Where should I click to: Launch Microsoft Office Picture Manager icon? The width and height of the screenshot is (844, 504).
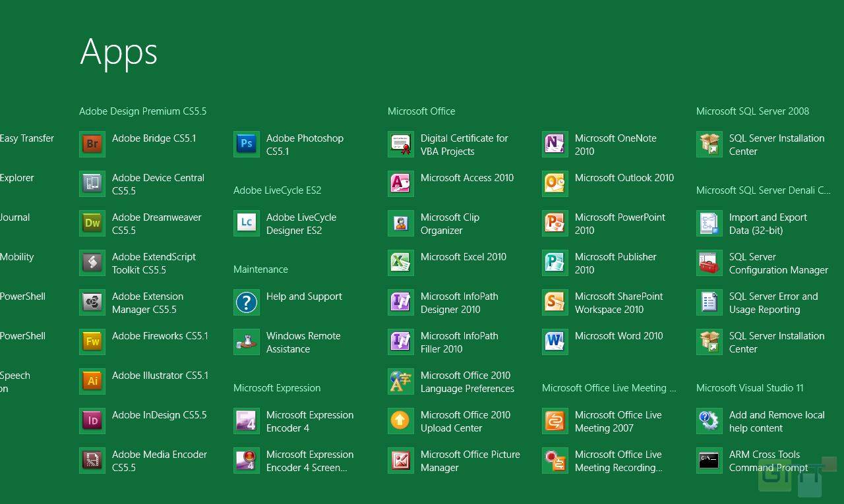(x=401, y=461)
